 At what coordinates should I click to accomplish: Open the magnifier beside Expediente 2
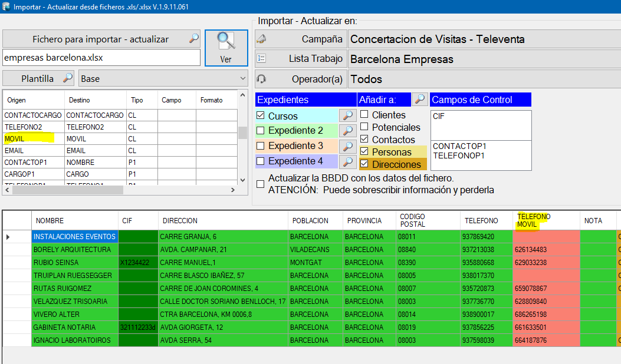(x=347, y=130)
